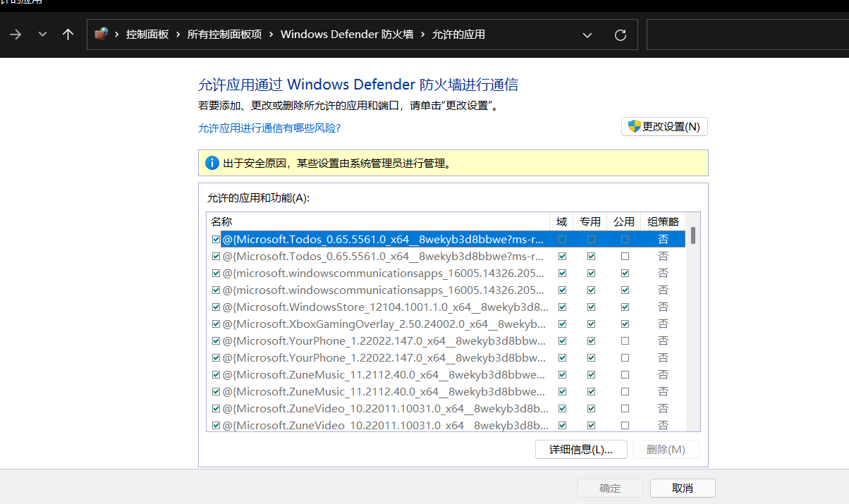Image resolution: width=849 pixels, height=504 pixels.
Task: Expand the address bar history dropdown
Action: coord(587,35)
